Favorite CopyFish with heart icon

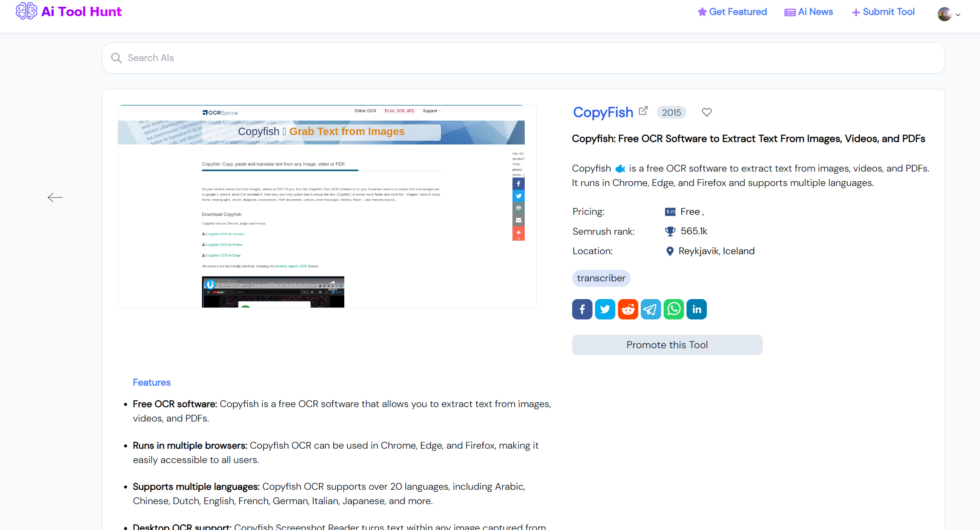pyautogui.click(x=706, y=112)
